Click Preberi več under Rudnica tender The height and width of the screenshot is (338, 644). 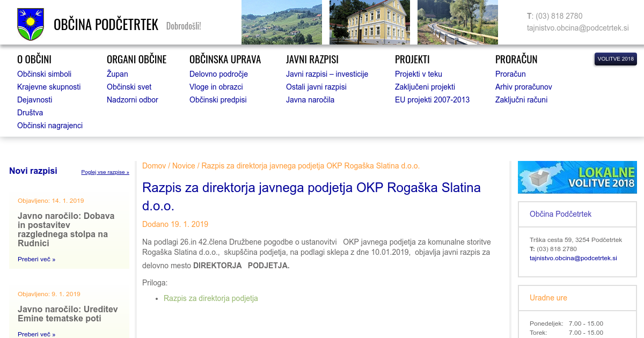coord(36,259)
